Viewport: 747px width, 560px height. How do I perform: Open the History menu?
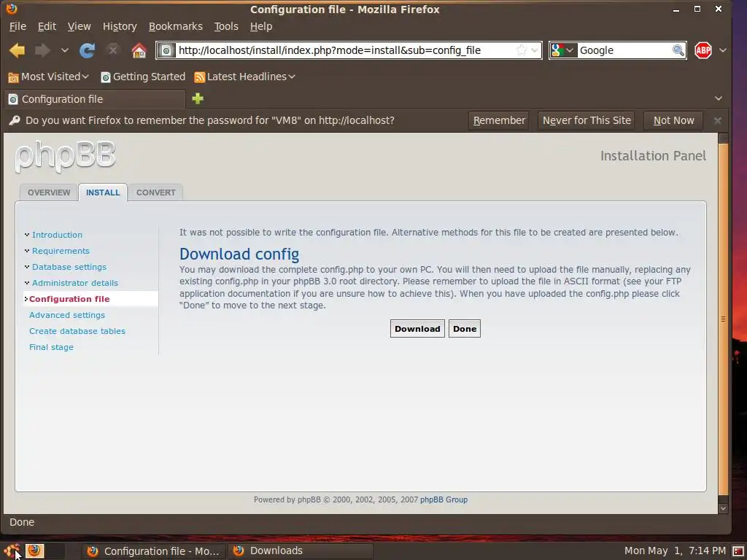(x=120, y=26)
